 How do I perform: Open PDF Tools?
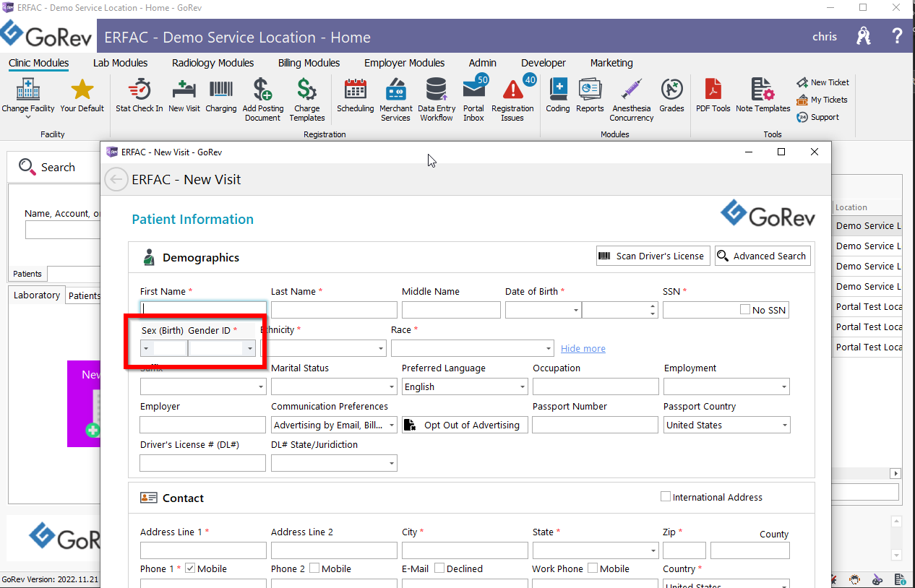[x=713, y=96]
